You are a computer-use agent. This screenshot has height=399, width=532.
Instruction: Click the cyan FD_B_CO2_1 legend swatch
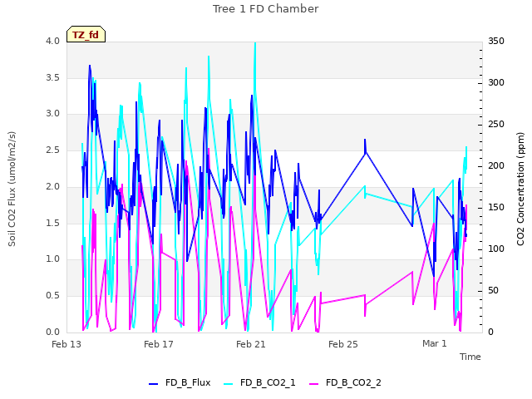(x=229, y=384)
